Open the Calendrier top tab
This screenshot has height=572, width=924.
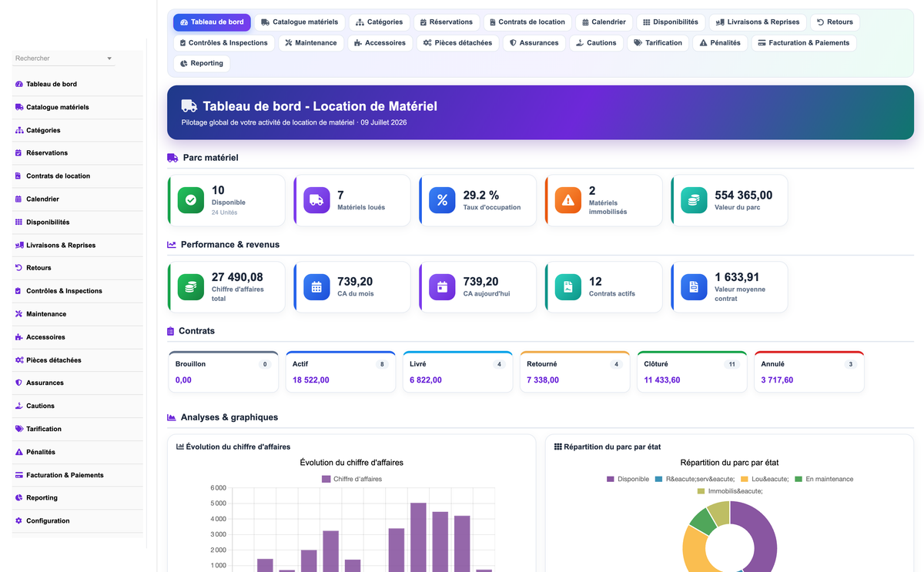603,22
